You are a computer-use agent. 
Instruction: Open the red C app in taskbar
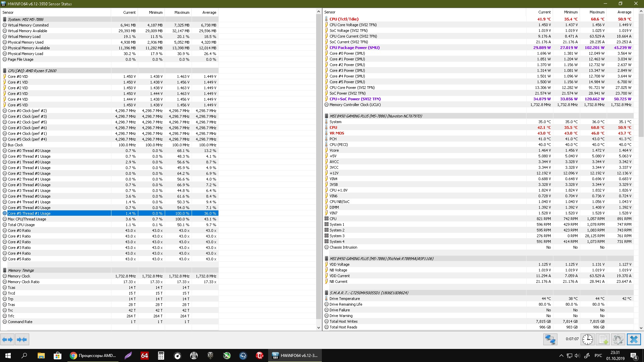[x=260, y=356]
